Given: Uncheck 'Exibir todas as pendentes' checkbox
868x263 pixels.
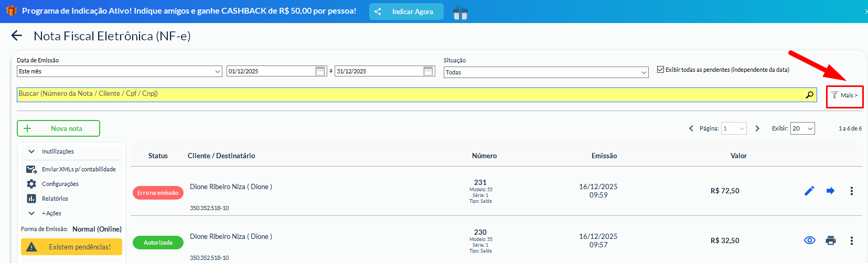Looking at the screenshot, I should 660,70.
